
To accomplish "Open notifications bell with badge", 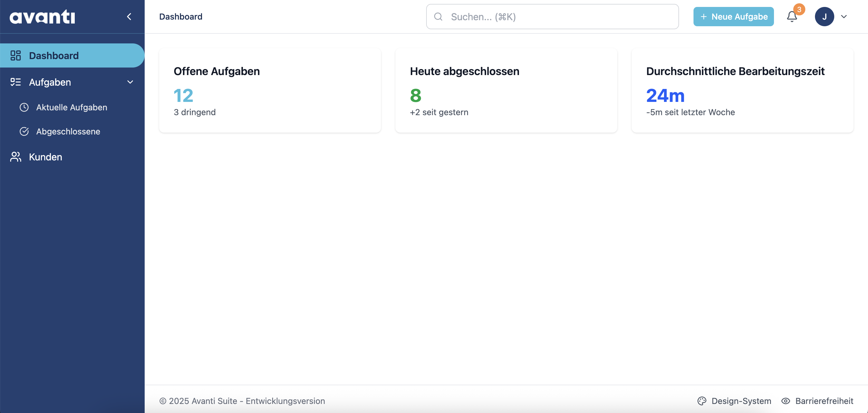I will pyautogui.click(x=792, y=17).
